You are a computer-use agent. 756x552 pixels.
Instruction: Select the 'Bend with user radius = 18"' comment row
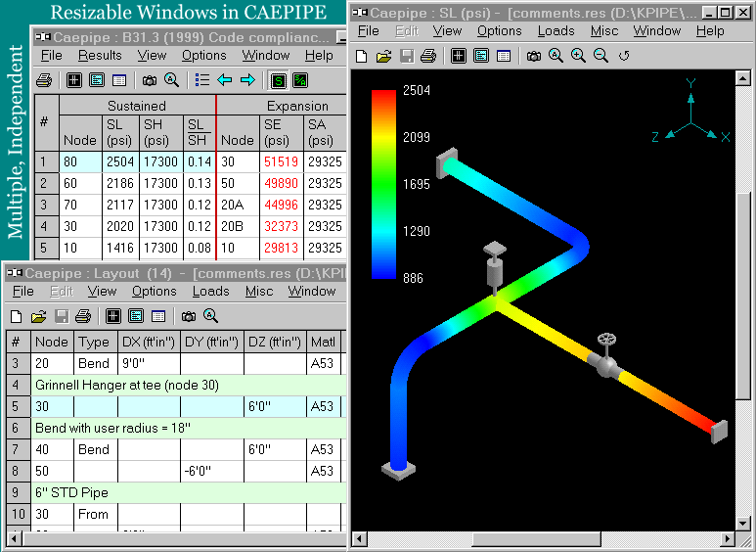(x=189, y=428)
